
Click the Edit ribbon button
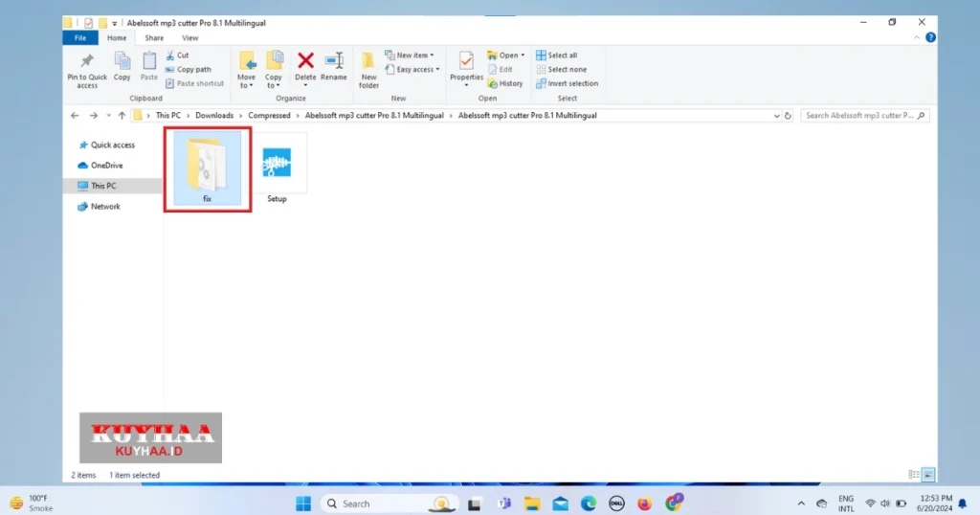coord(500,69)
